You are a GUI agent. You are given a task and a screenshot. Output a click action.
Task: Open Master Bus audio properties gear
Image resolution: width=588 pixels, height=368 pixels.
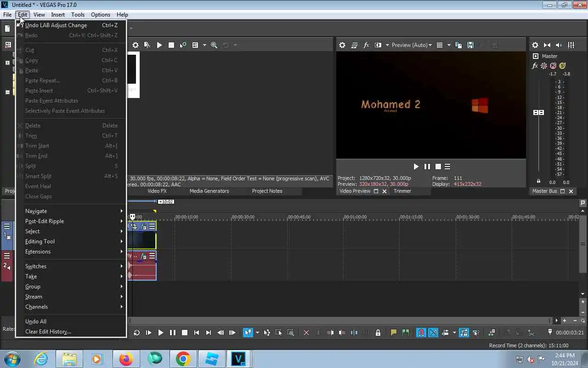tap(535, 45)
